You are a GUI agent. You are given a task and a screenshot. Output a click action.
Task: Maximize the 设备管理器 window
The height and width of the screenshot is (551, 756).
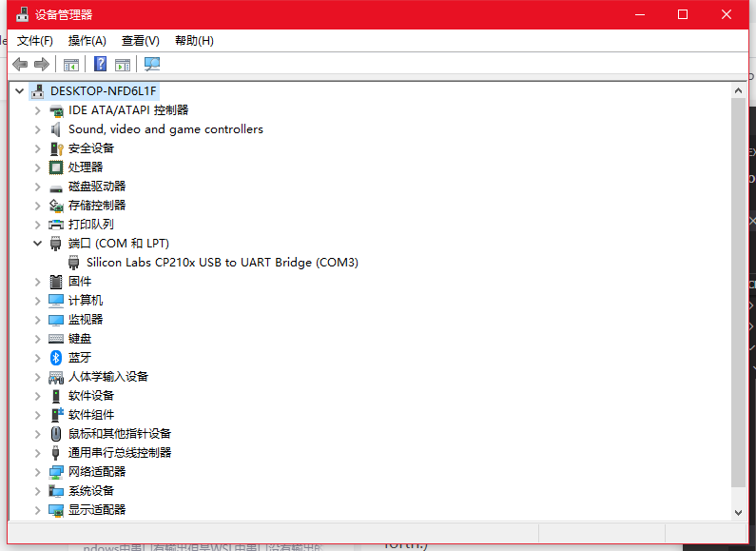pos(683,14)
